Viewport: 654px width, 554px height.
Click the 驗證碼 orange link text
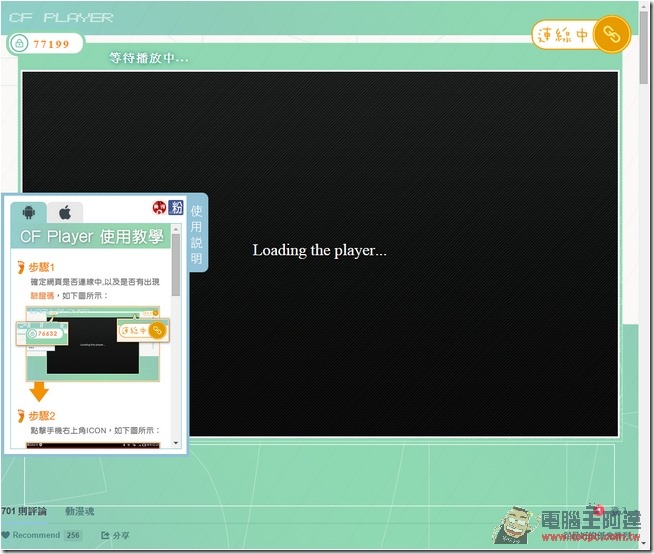tap(42, 296)
